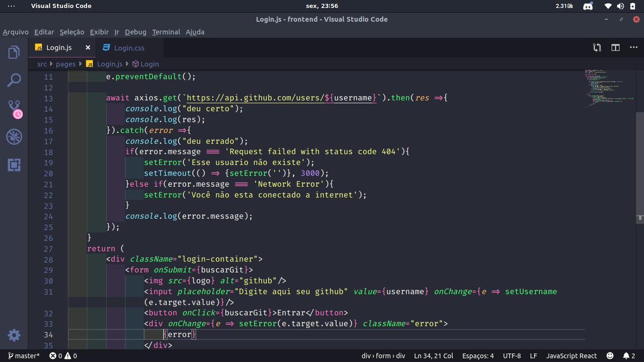Screen dimensions: 644x362
Task: Open problems panel via errors and warnings count
Action: point(63,356)
